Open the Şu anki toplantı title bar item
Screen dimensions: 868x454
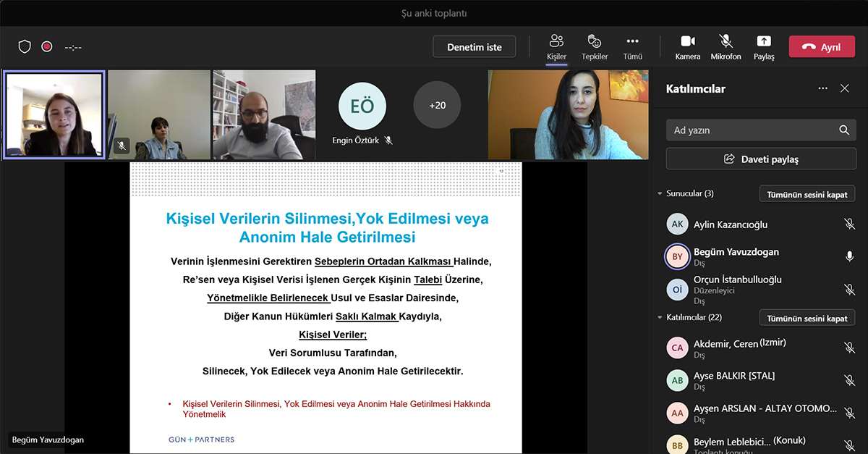tap(434, 12)
